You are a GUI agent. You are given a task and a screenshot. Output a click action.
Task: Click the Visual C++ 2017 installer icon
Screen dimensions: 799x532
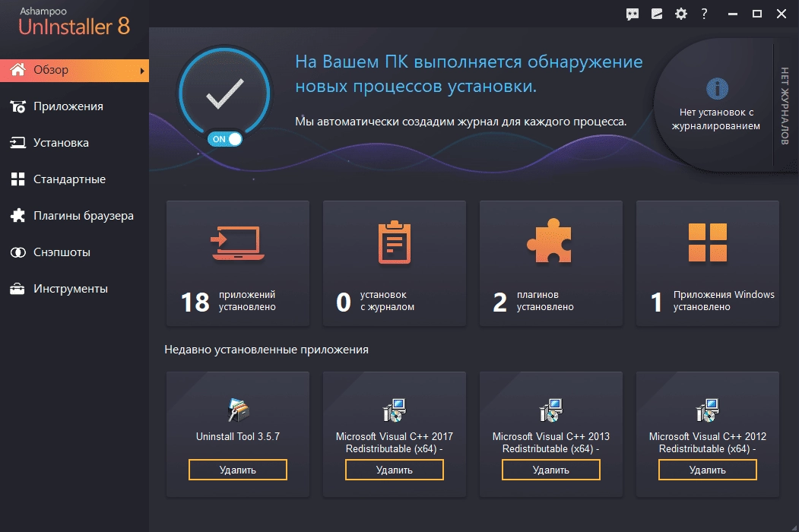click(395, 410)
